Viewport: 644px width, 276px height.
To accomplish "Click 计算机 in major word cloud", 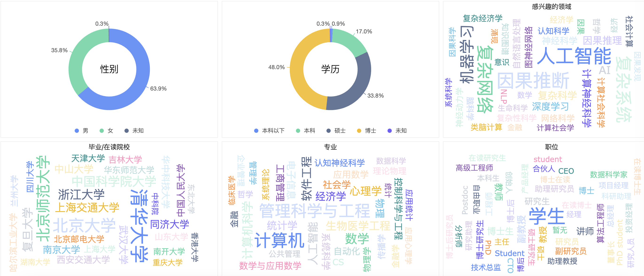I will [279, 240].
